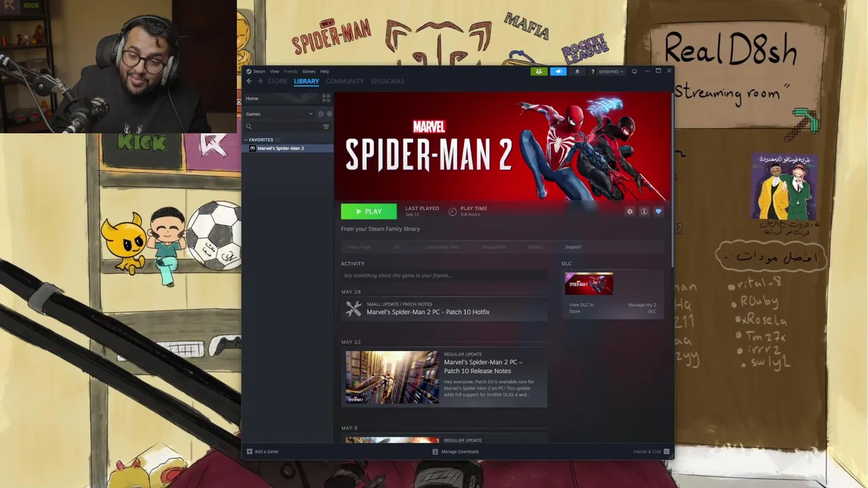Click the game page vertical scrollbar

pos(672,180)
